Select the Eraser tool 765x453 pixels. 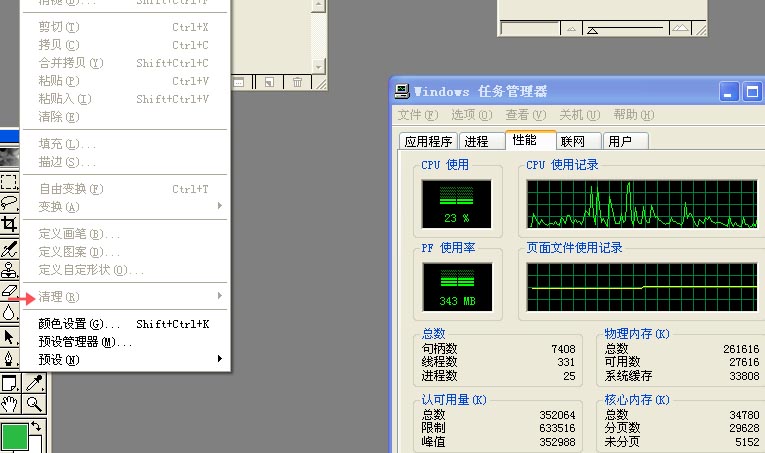click(9, 291)
